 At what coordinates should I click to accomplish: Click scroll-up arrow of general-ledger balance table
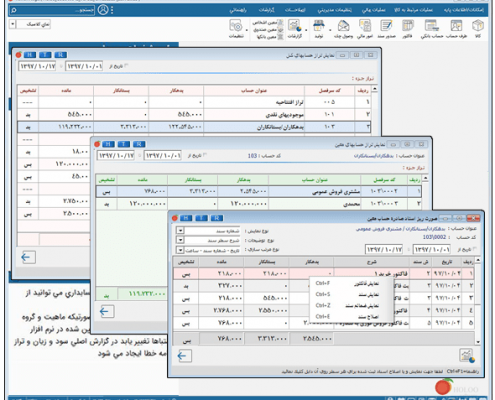(375, 89)
